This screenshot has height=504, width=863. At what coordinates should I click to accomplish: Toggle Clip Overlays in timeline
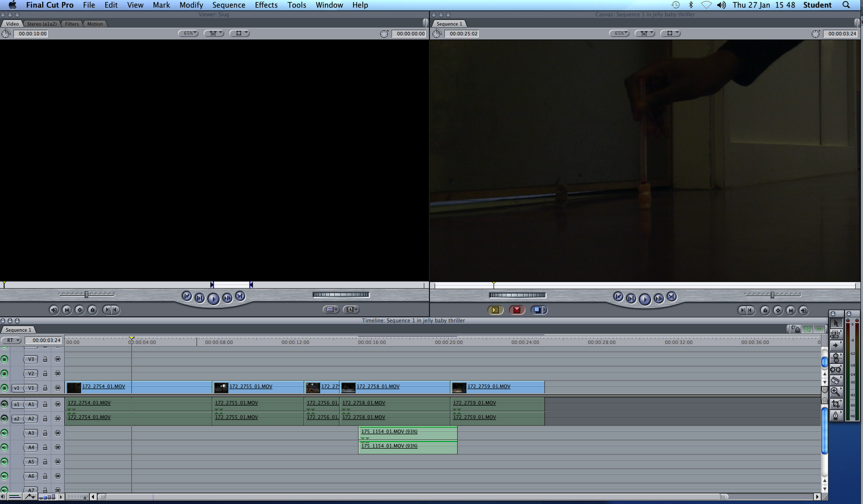tap(30, 496)
